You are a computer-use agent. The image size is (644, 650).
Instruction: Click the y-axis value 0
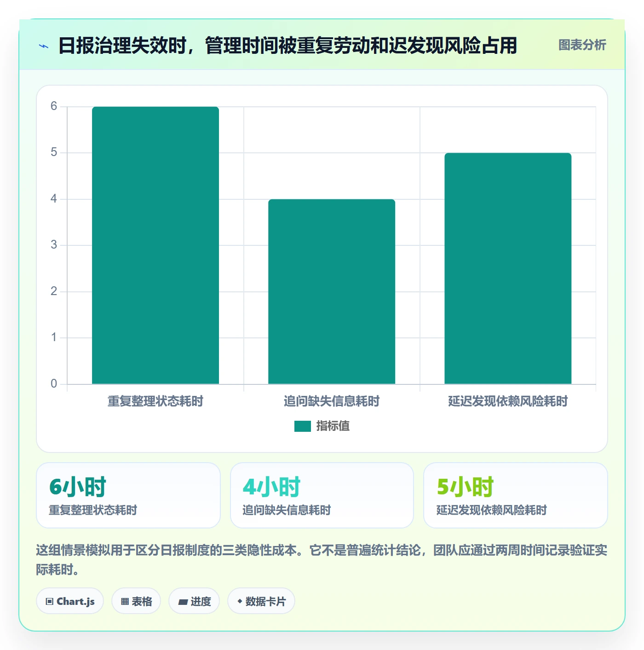coord(54,384)
